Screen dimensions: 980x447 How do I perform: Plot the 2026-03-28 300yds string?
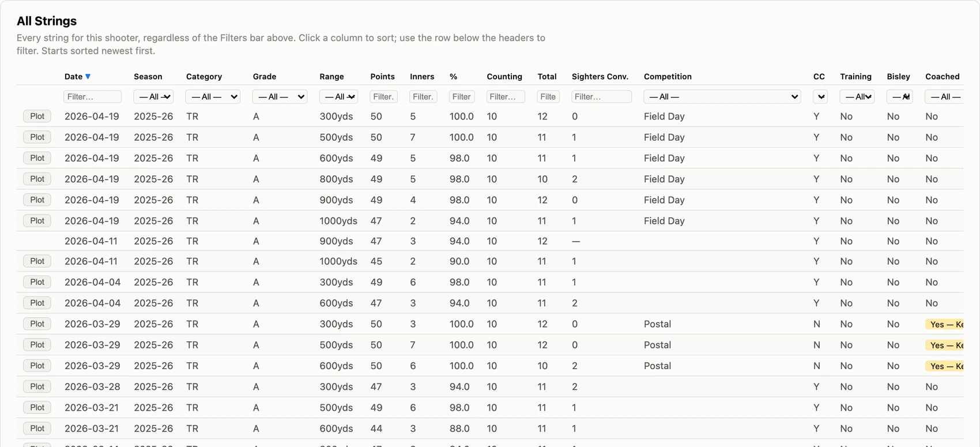tap(37, 386)
